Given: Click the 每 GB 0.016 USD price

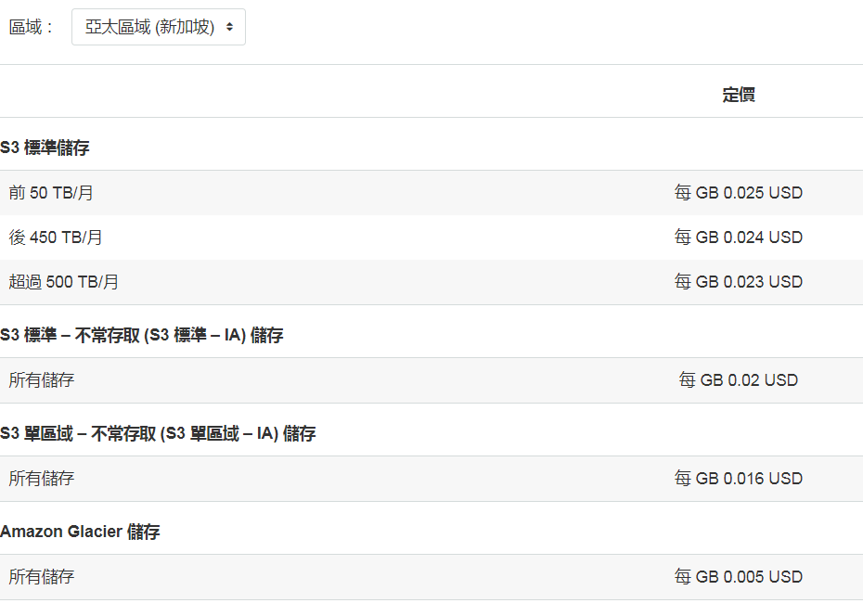Looking at the screenshot, I should (x=739, y=479).
